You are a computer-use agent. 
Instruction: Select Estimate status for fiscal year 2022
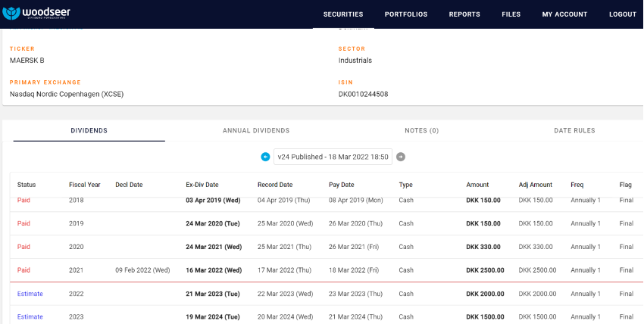pos(30,294)
